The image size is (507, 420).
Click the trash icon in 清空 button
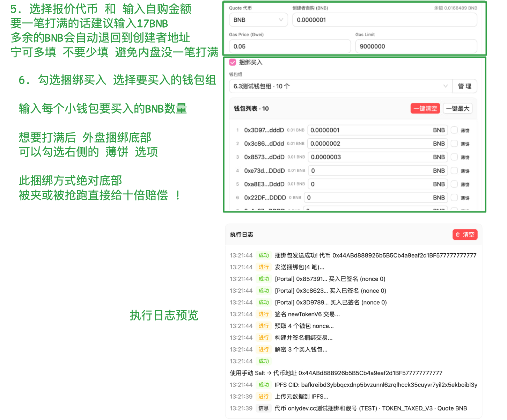pos(458,235)
